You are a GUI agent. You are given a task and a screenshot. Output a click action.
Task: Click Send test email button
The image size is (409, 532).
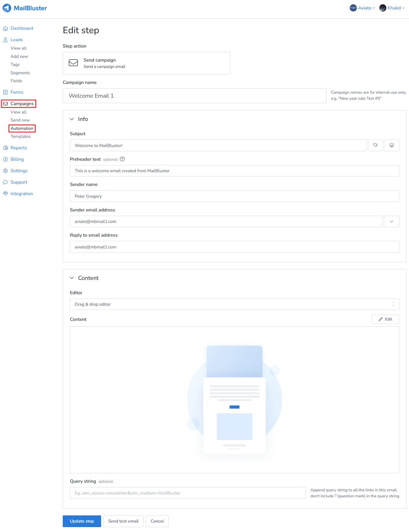tap(123, 521)
